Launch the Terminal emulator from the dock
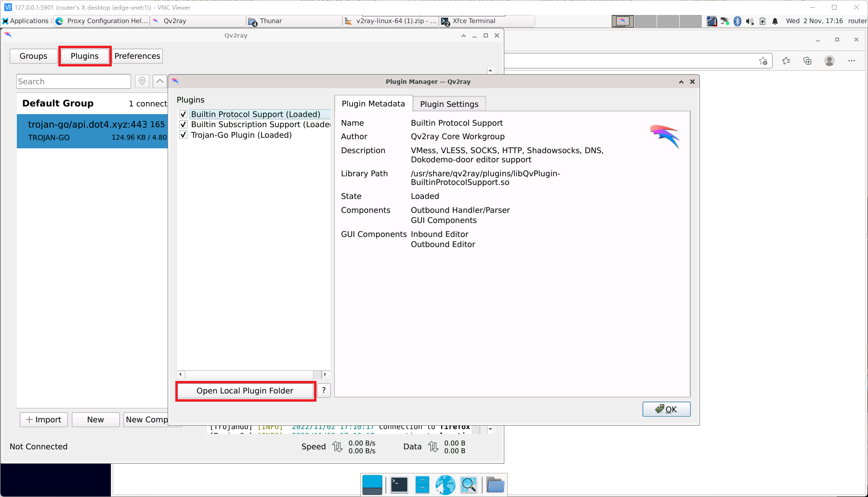This screenshot has height=497, width=868. [x=399, y=485]
